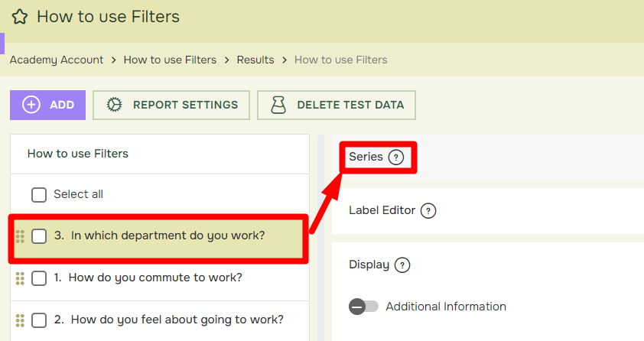The height and width of the screenshot is (341, 644).
Task: Click the gear icon in Report Settings
Action: tap(114, 105)
